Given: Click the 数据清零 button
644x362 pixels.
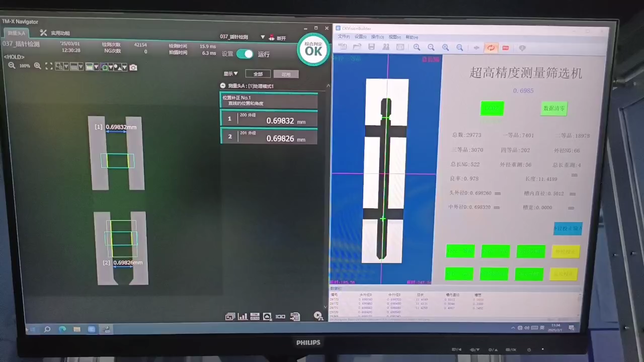Looking at the screenshot, I should point(553,108).
